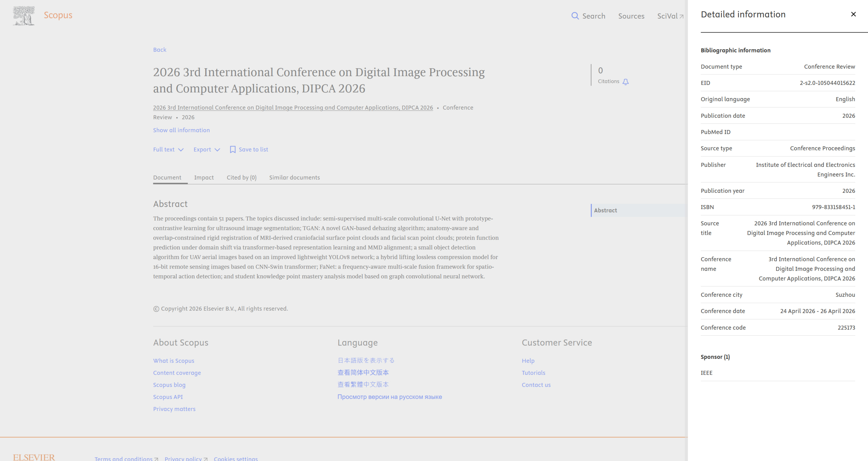This screenshot has width=868, height=461.
Task: Click the Elsevier footer logo
Action: pos(34,457)
